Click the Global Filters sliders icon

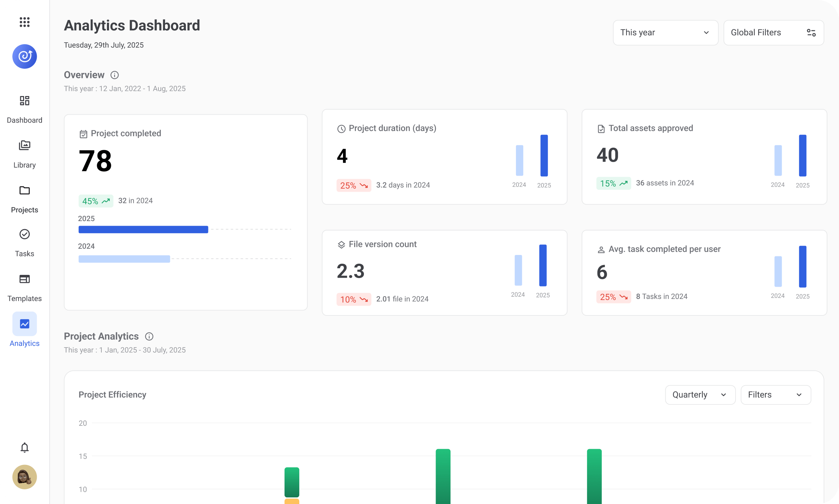[811, 32]
